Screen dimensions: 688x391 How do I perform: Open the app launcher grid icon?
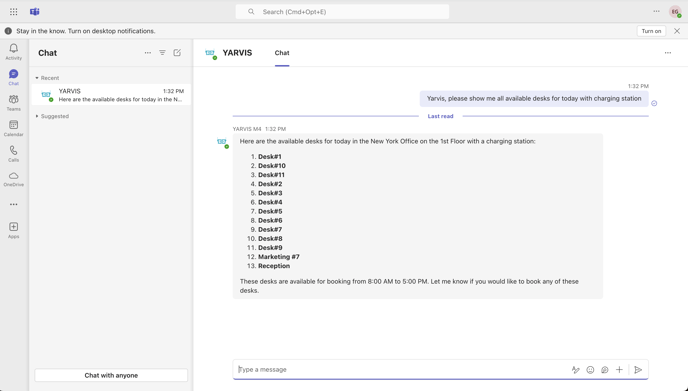coord(14,12)
